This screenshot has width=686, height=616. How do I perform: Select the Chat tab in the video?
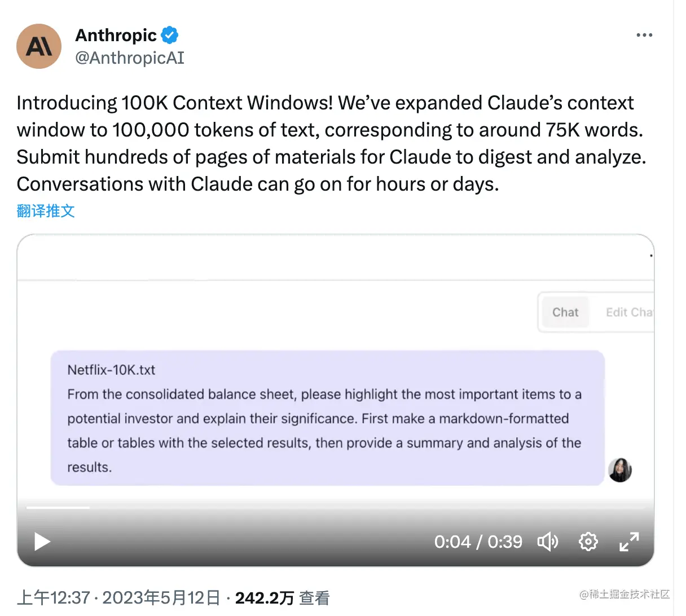(x=565, y=312)
